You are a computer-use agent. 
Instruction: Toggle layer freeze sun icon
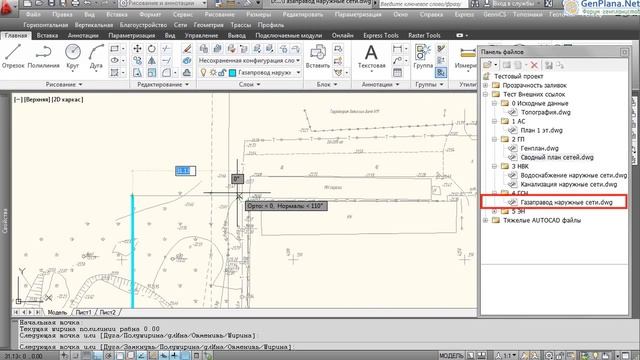click(213, 73)
